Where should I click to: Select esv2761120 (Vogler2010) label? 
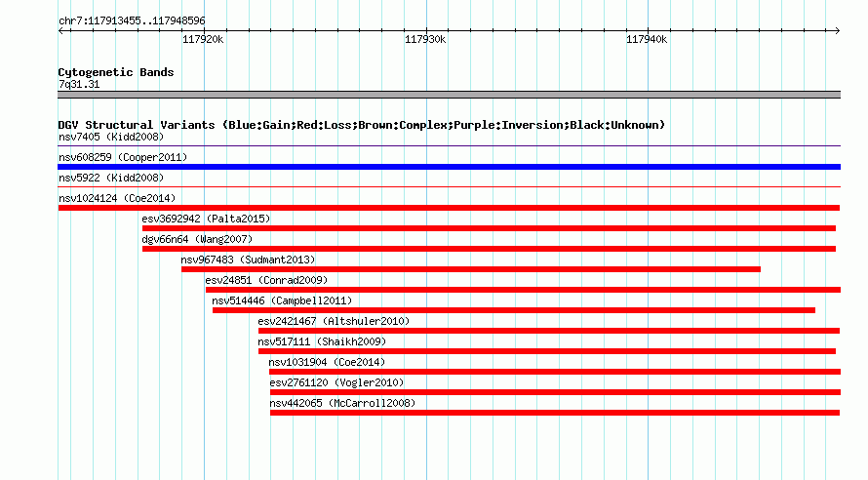(336, 382)
